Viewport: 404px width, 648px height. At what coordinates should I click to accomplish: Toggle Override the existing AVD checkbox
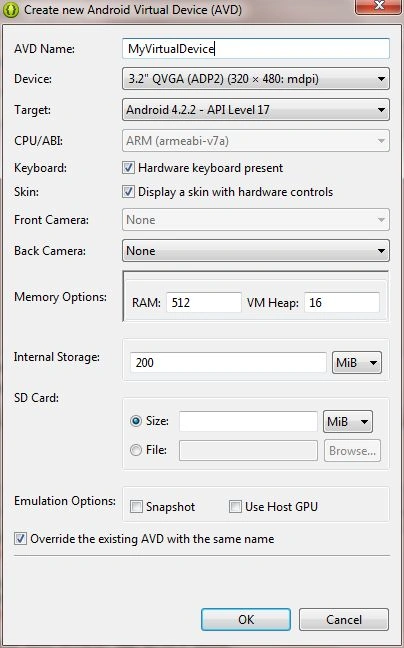tap(20, 538)
